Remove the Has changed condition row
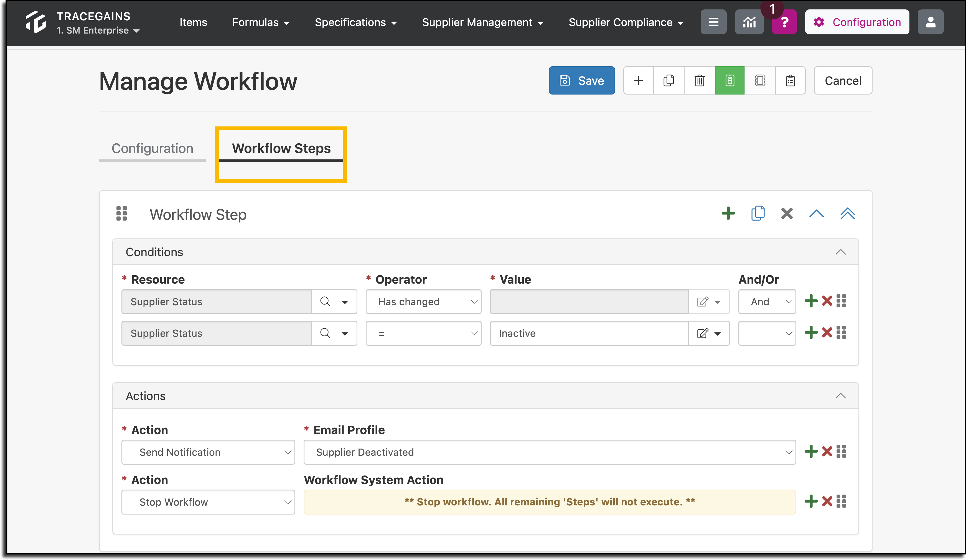Image resolution: width=966 pixels, height=560 pixels. [x=827, y=301]
